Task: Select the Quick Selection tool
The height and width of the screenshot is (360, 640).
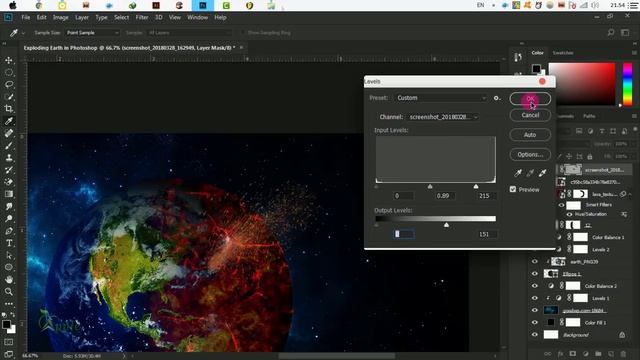Action: point(9,97)
